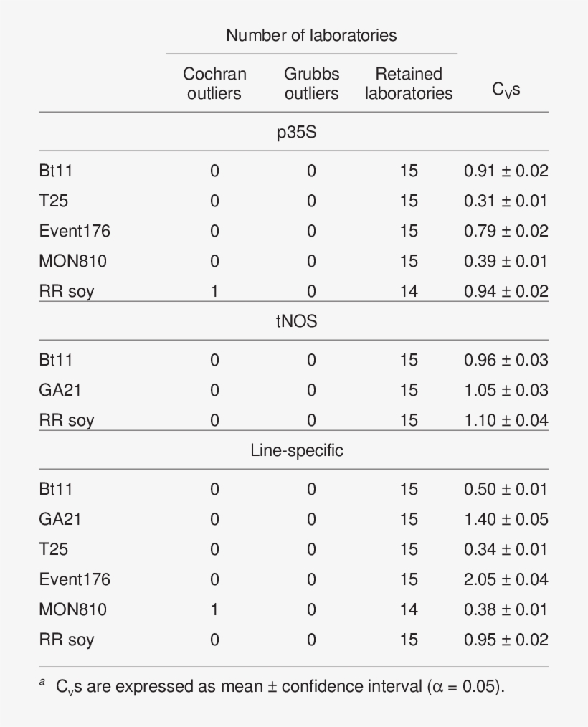
Task: Select the MON810 row label under Line-specific
Action: [x=72, y=609]
